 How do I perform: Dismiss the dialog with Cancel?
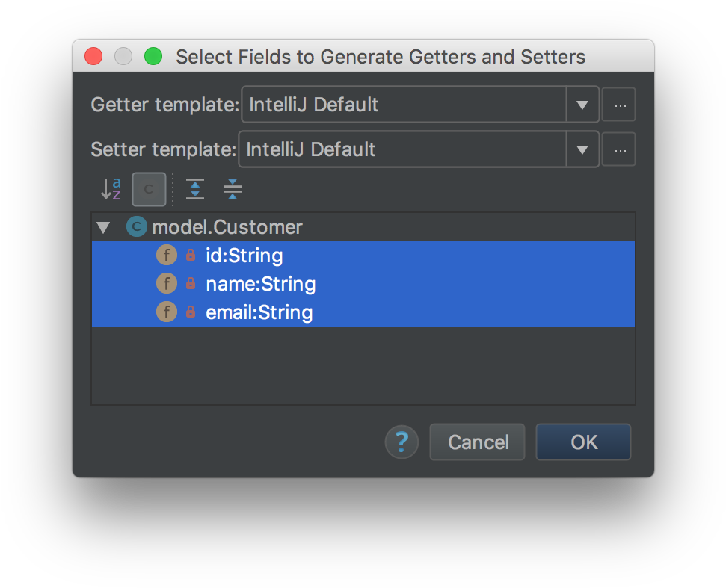477,442
